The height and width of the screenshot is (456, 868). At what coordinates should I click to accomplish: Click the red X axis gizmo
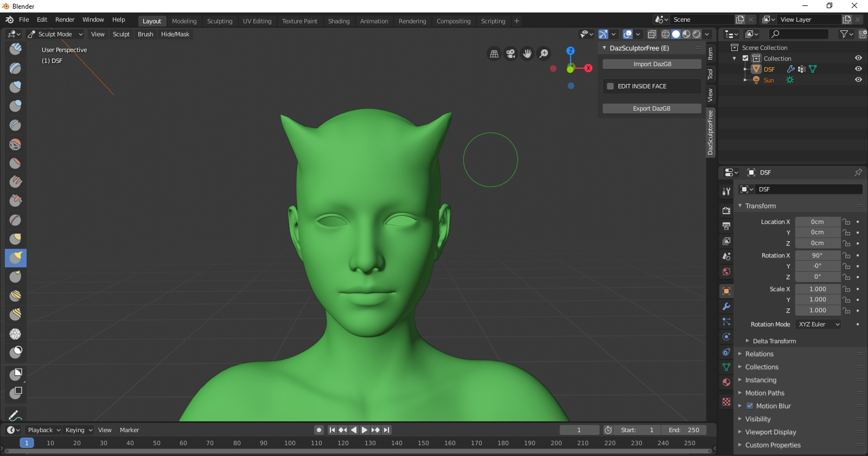coord(588,68)
